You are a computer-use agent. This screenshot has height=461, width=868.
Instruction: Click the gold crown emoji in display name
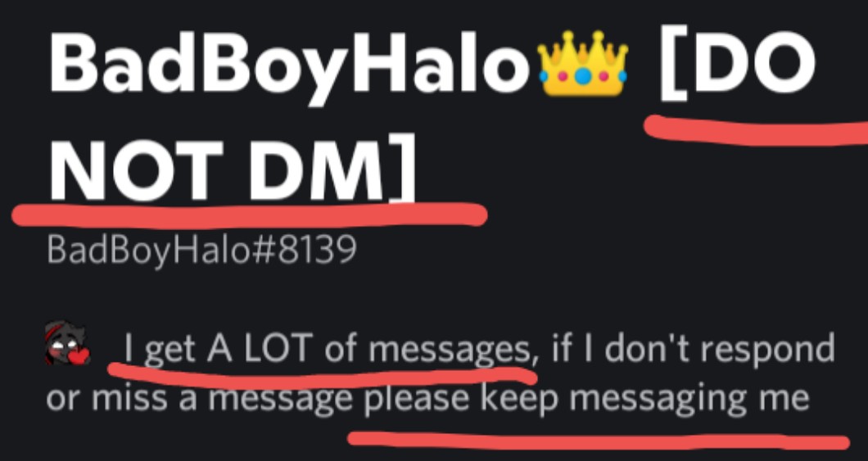(582, 63)
